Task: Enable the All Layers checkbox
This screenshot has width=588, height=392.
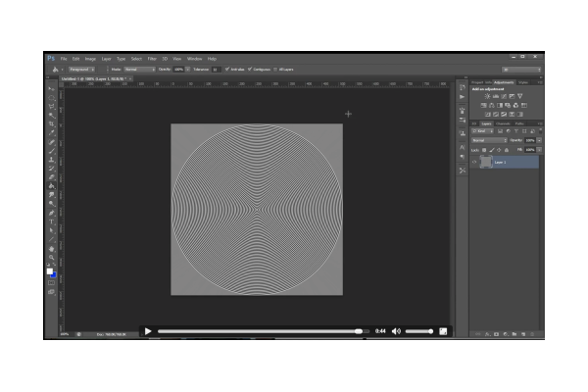Action: click(275, 70)
